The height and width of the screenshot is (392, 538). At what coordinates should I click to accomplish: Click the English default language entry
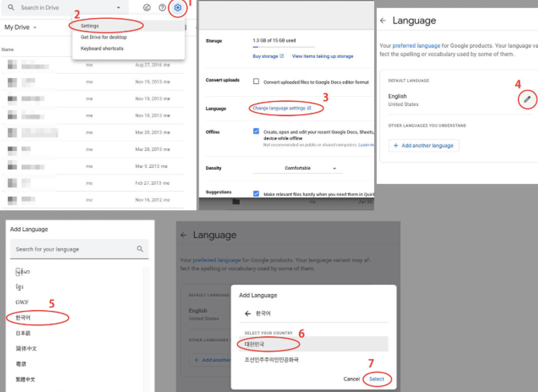click(x=403, y=99)
